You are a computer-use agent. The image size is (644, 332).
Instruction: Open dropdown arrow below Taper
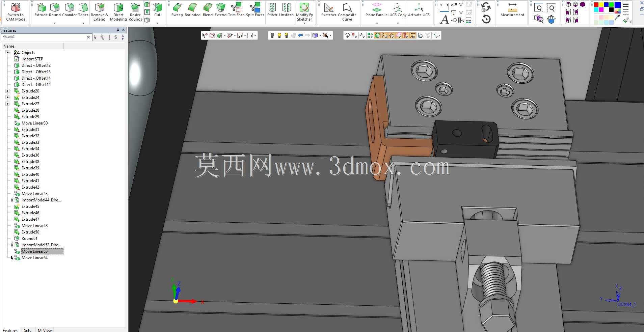83,23
